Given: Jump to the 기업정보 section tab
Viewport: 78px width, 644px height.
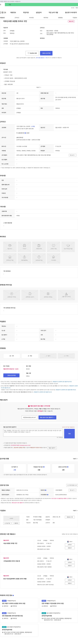Looking at the screenshot, I should [75, 18].
